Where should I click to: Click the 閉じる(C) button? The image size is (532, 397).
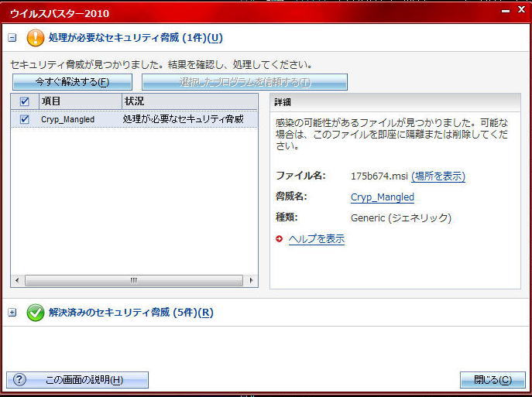coord(493,380)
